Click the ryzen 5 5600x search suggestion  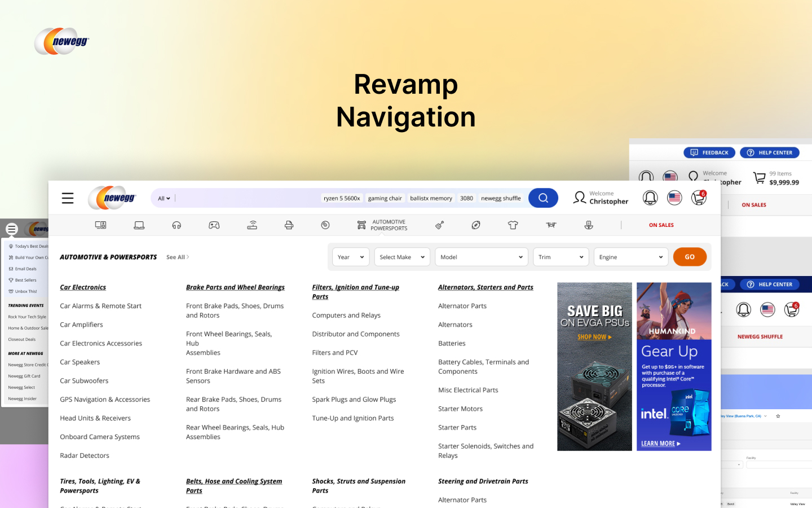point(342,198)
